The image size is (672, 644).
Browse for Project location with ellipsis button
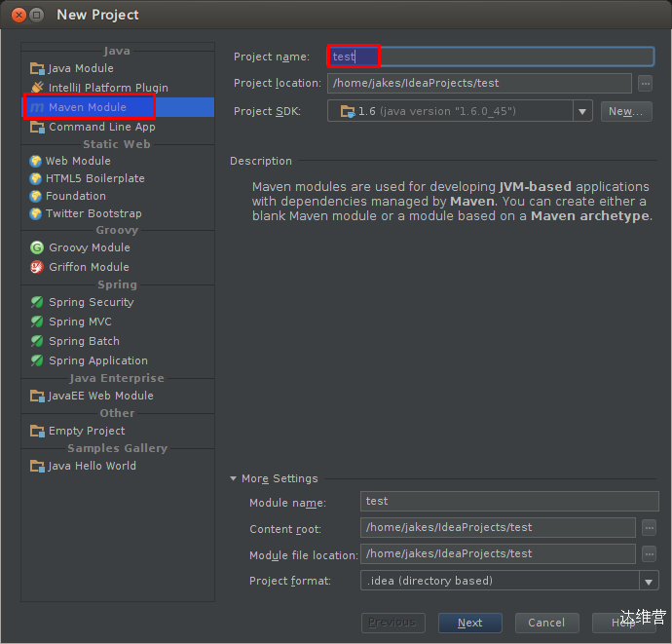click(645, 83)
